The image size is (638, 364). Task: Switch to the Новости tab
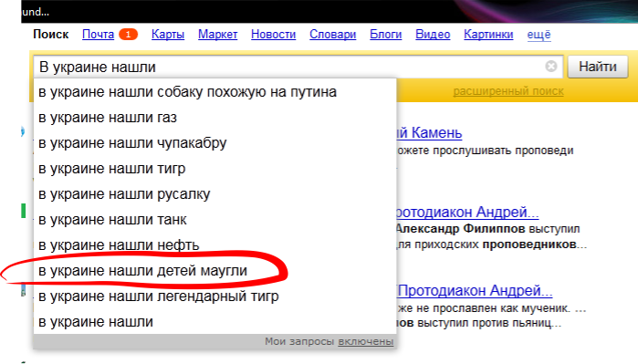(x=274, y=34)
